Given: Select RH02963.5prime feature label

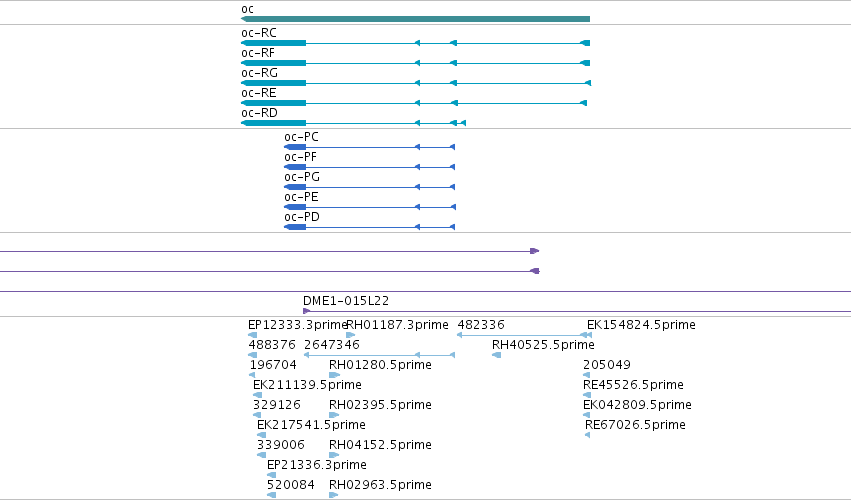Looking at the screenshot, I should pos(380,485).
